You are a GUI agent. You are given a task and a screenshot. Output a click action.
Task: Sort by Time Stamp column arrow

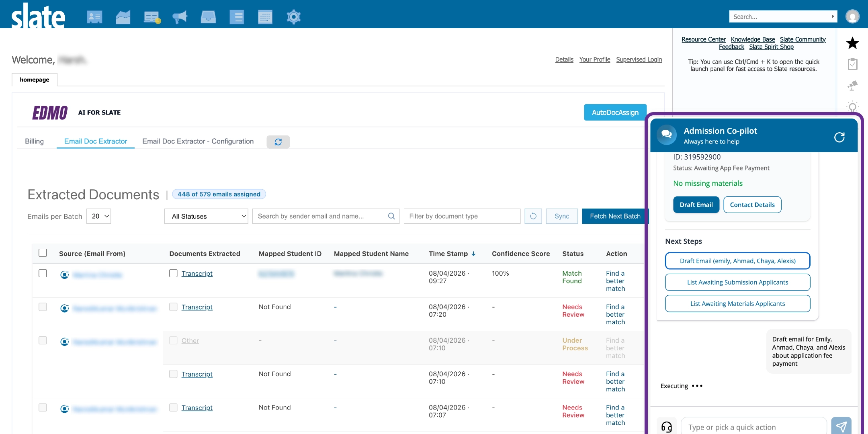point(473,254)
